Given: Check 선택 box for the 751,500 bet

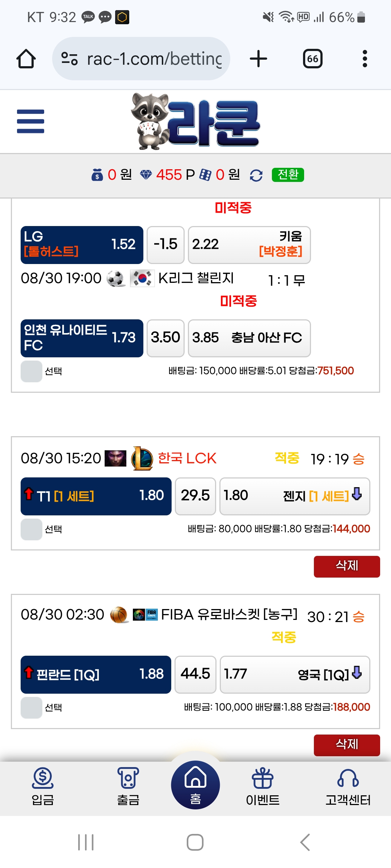Looking at the screenshot, I should click(31, 371).
